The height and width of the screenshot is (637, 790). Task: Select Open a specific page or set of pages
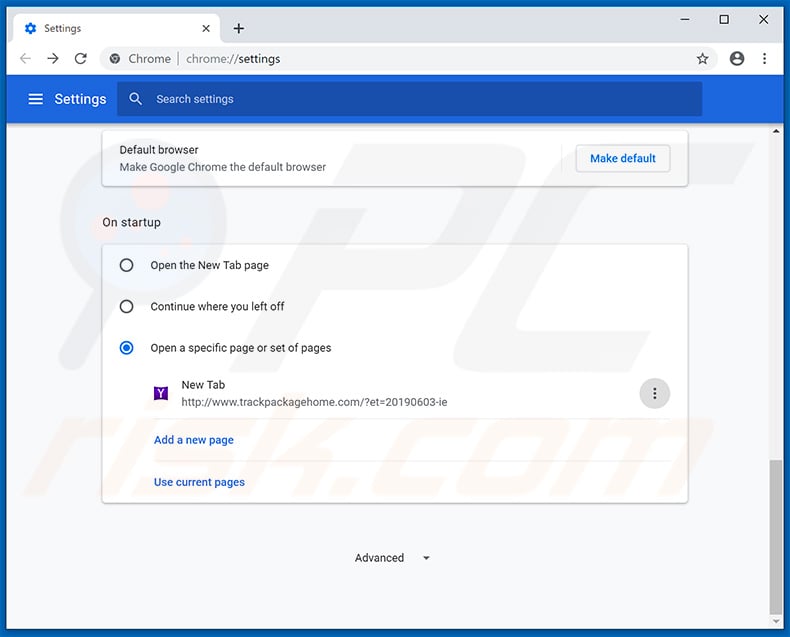click(x=126, y=348)
